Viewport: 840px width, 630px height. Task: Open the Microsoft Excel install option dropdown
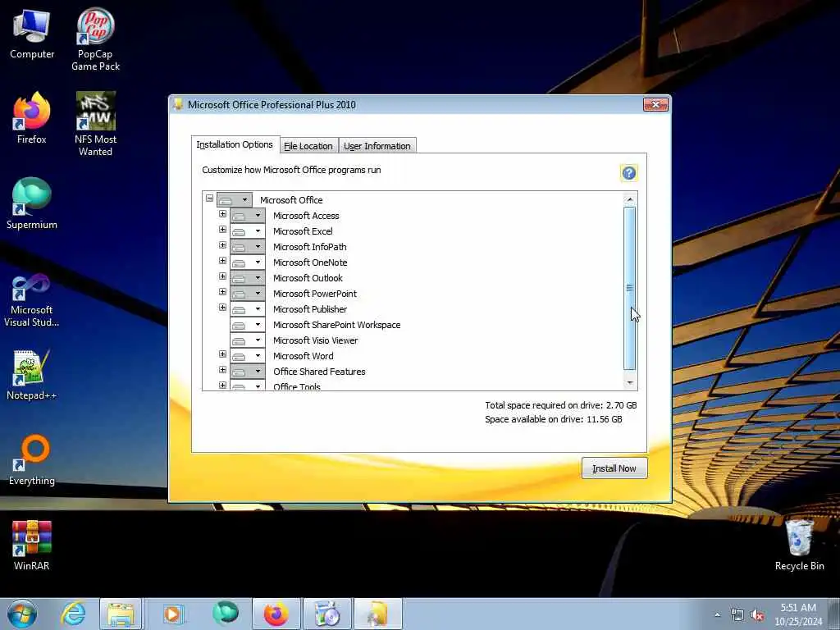click(x=248, y=231)
